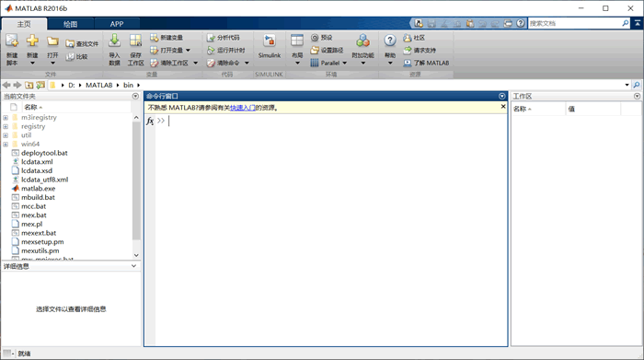Open the Add-Ons (附加功能) icon

[362, 41]
